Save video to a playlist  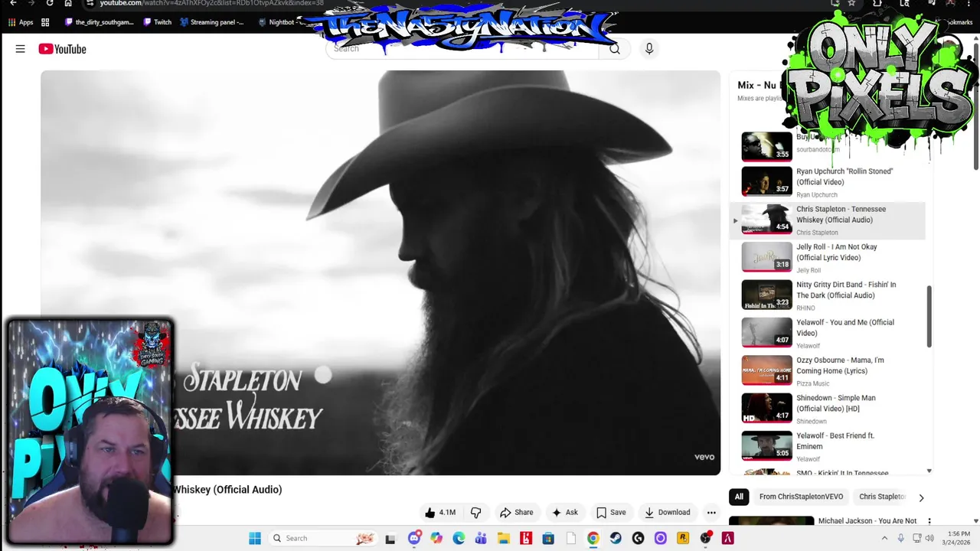[611, 513]
